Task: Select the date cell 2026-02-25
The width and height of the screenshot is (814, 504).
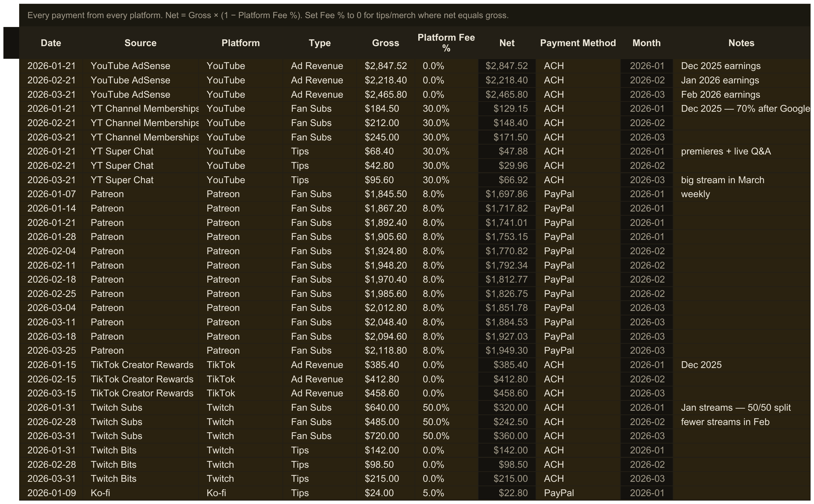Action: click(x=51, y=294)
